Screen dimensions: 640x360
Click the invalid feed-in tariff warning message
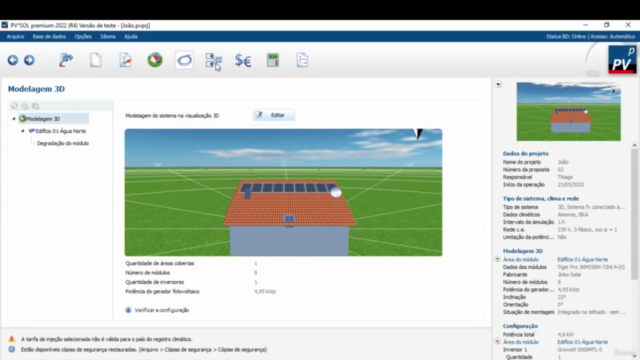click(107, 339)
